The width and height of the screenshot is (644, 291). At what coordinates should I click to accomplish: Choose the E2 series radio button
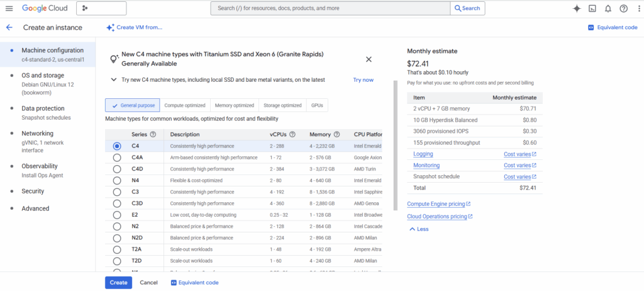pos(117,215)
